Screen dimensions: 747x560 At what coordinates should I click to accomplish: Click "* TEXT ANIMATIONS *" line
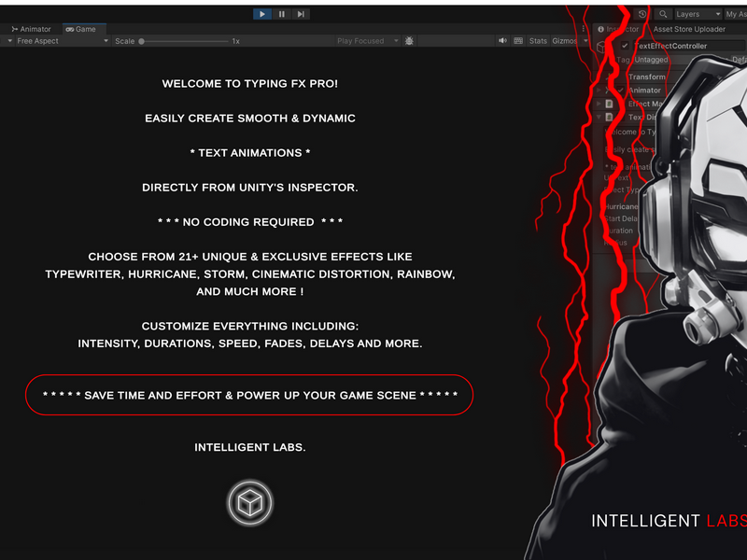pos(249,153)
